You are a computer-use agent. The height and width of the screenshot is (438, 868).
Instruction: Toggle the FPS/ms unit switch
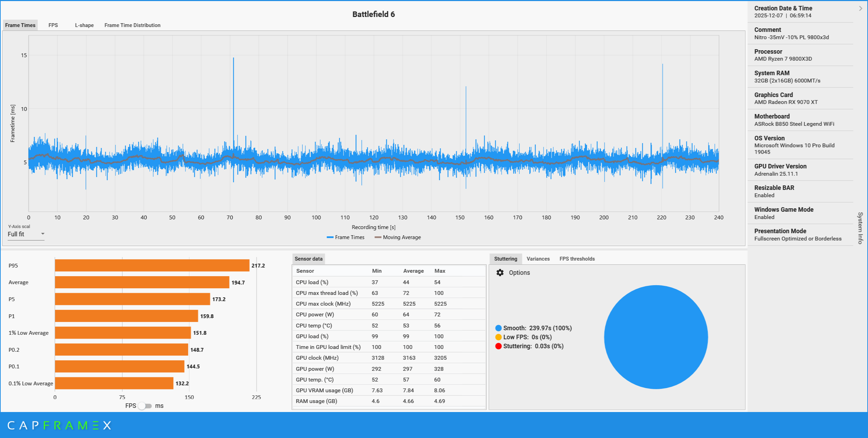(x=145, y=406)
